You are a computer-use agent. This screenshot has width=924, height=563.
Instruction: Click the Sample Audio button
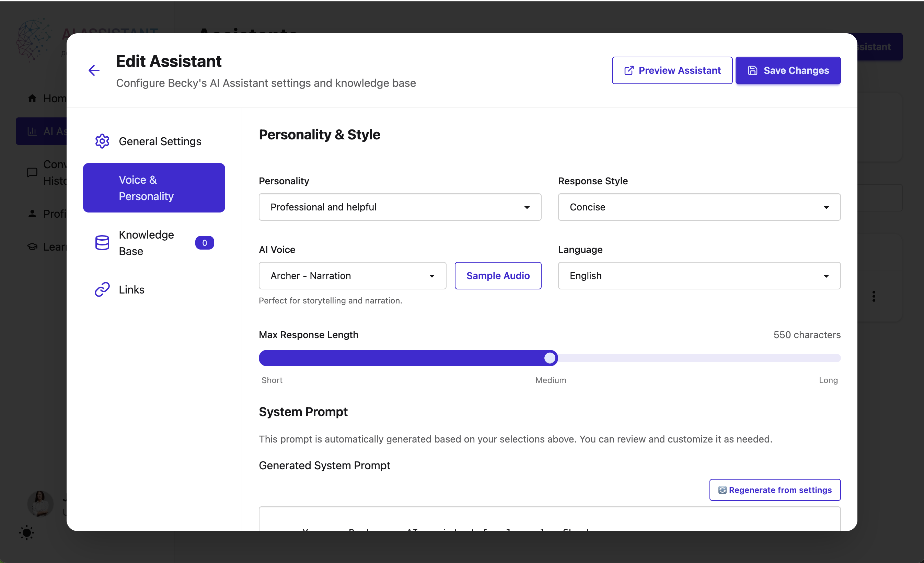[x=498, y=276]
